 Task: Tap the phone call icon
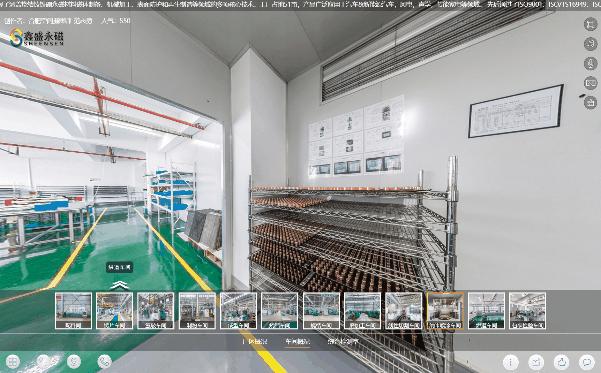pos(104,361)
